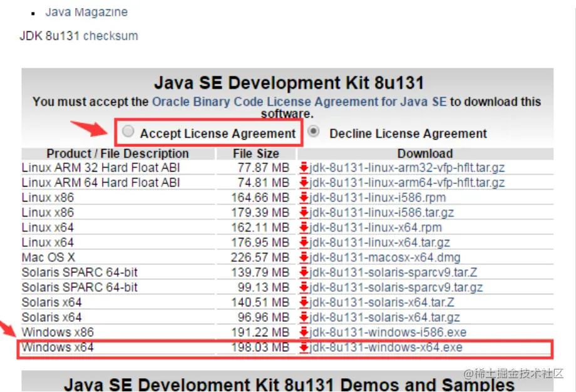Click download arrow icon for linux-i586.rpm
This screenshot has width=576, height=392.
click(304, 198)
